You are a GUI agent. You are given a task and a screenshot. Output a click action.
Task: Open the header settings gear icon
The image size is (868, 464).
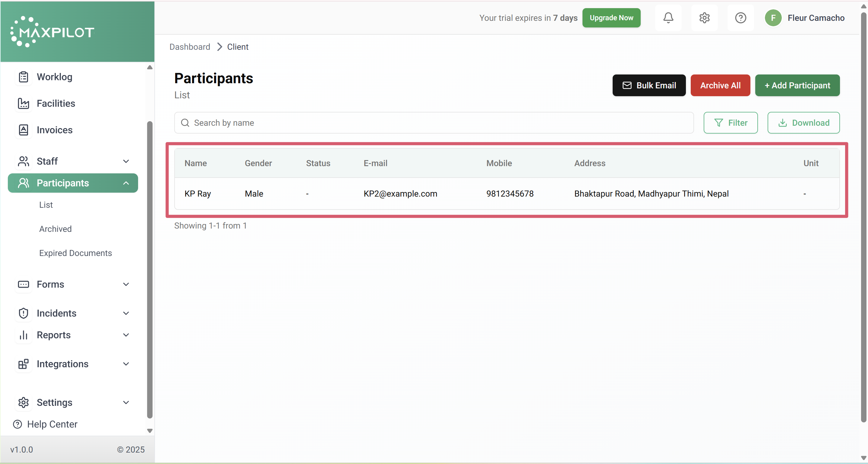pos(704,18)
